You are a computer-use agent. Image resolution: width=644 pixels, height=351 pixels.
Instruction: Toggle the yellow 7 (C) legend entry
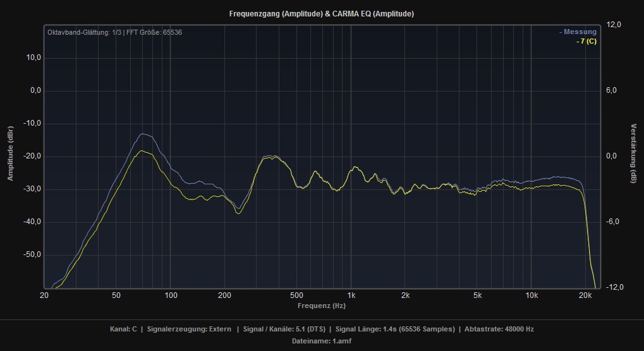point(586,41)
